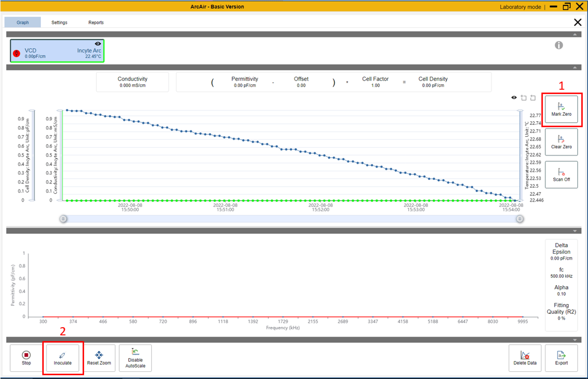Click the Conductivity axis slider
Viewport: 588px width, 379px height.
pyautogui.click(x=60, y=155)
